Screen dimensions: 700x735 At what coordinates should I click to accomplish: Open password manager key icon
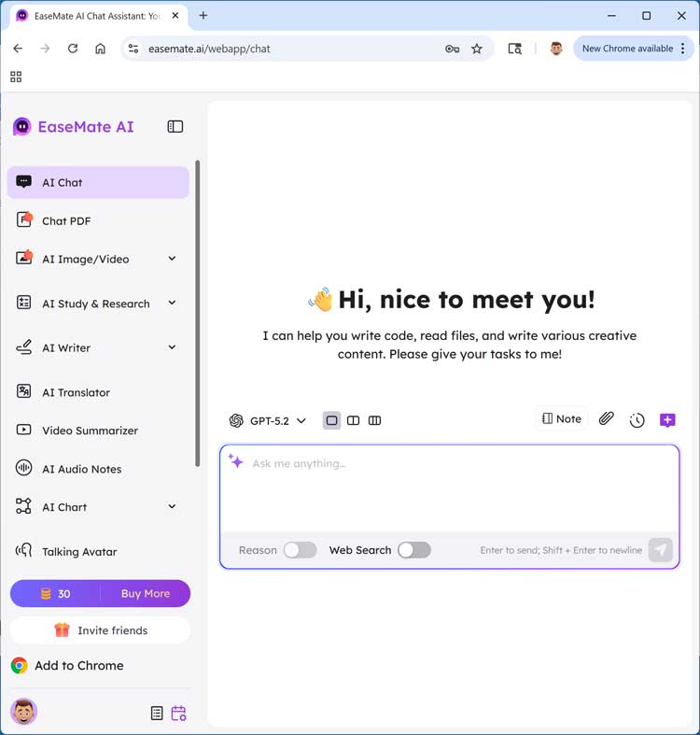(452, 49)
